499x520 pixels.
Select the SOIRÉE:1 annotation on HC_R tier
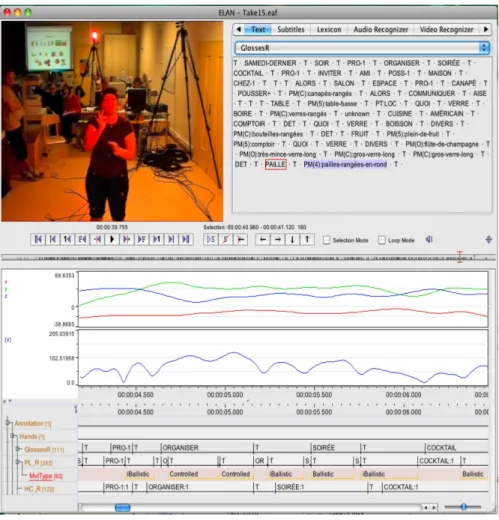321,487
